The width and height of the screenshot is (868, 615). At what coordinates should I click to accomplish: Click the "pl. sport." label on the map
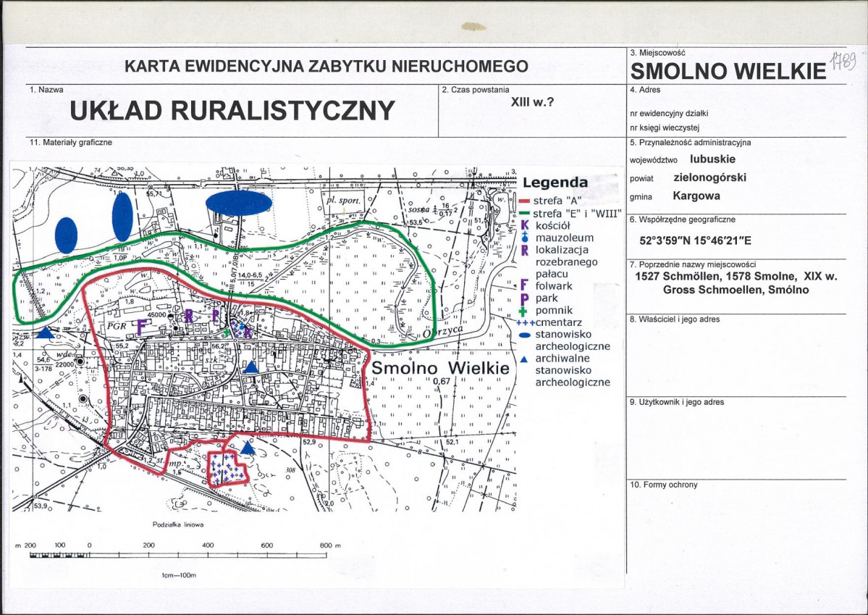pos(343,201)
